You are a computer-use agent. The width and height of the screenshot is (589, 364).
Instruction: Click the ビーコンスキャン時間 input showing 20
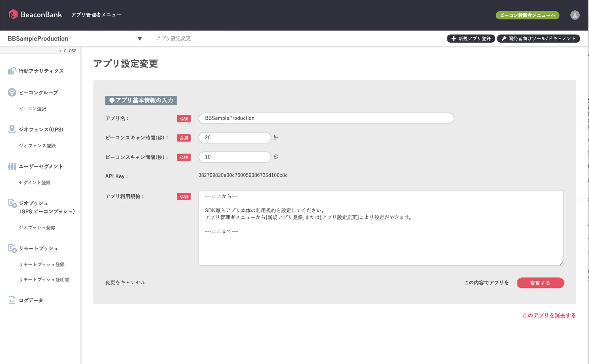pos(234,137)
